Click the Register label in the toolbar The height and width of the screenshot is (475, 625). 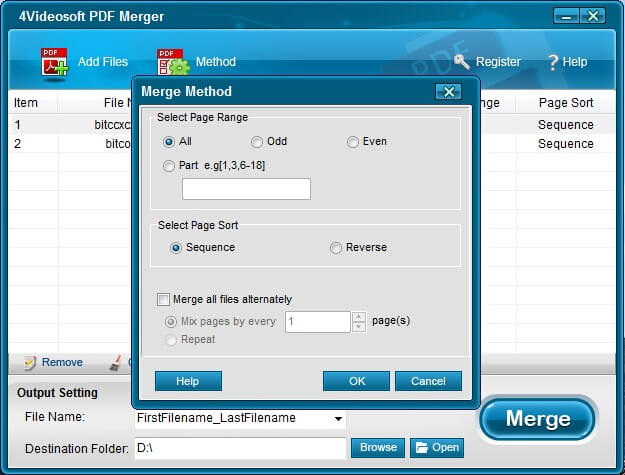click(x=498, y=62)
